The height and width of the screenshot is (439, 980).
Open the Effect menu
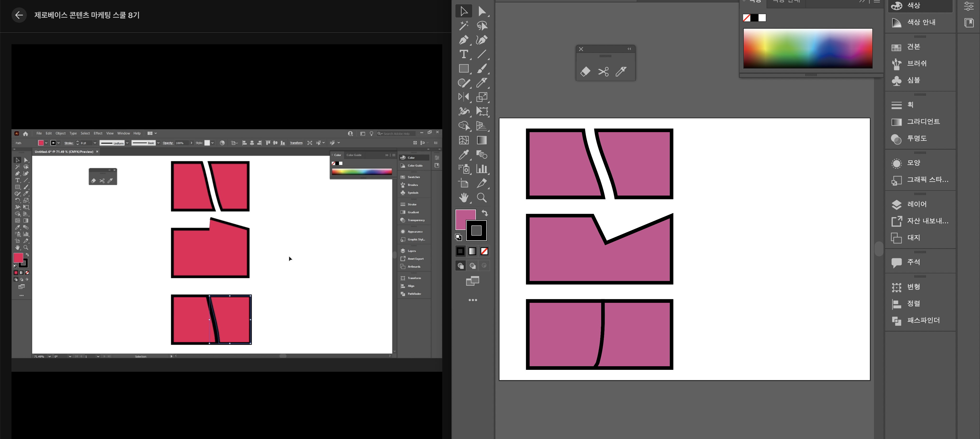98,133
